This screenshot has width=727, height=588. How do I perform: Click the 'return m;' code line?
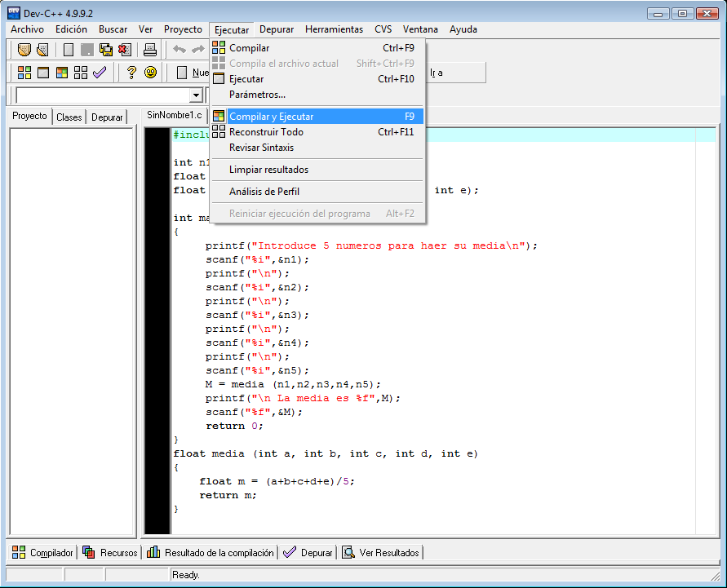tap(228, 495)
